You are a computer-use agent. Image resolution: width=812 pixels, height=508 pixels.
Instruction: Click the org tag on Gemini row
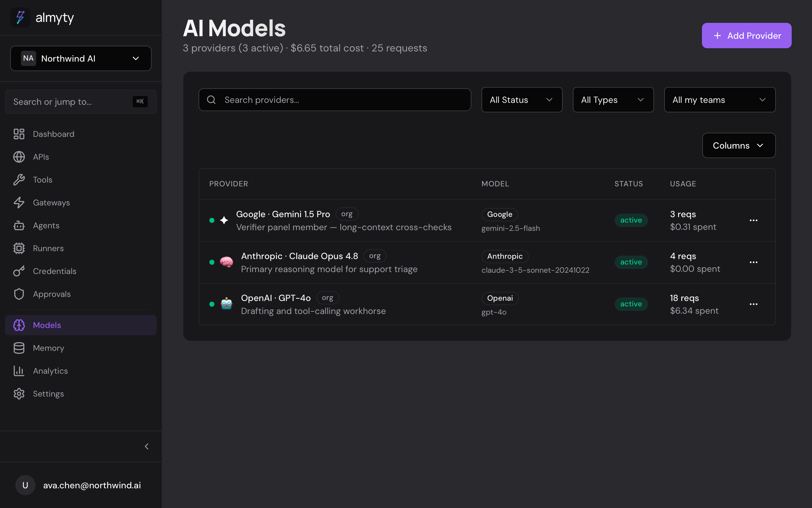[x=347, y=214]
